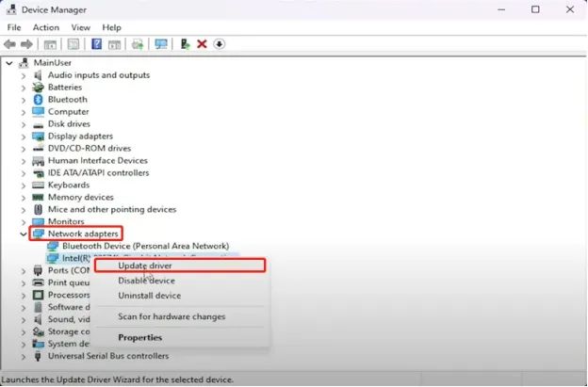Viewport: 588px width, 387px height.
Task: Click the Update device driver toolbar icon
Action: tap(185, 44)
